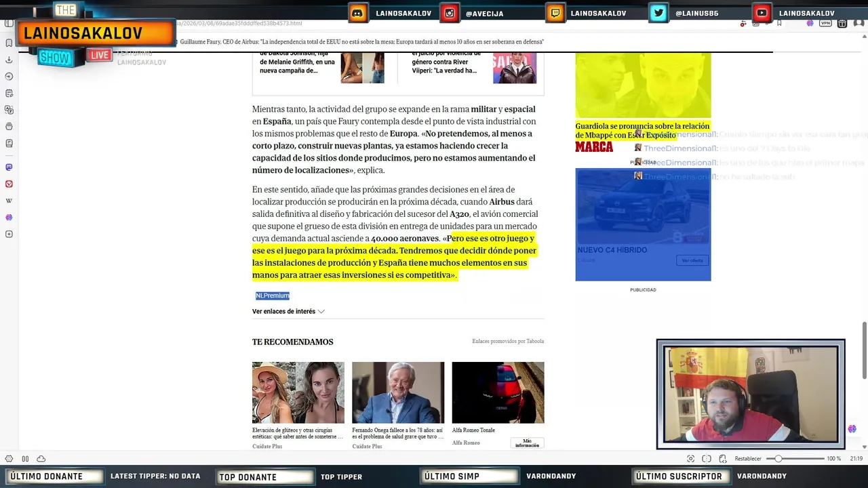Image resolution: width=868 pixels, height=488 pixels.
Task: Open the River Viiperi trial article teaser
Action: point(447,62)
